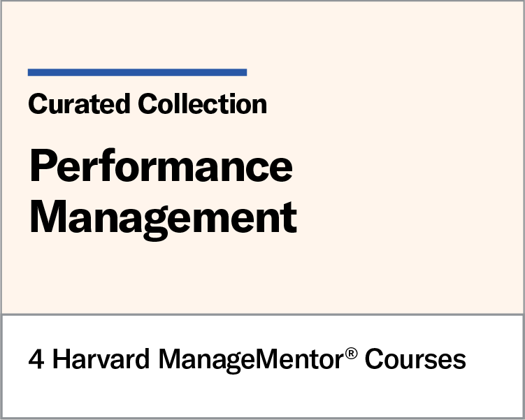Image resolution: width=525 pixels, height=420 pixels.
Task: Select the Performance heading word
Action: pyautogui.click(x=161, y=166)
